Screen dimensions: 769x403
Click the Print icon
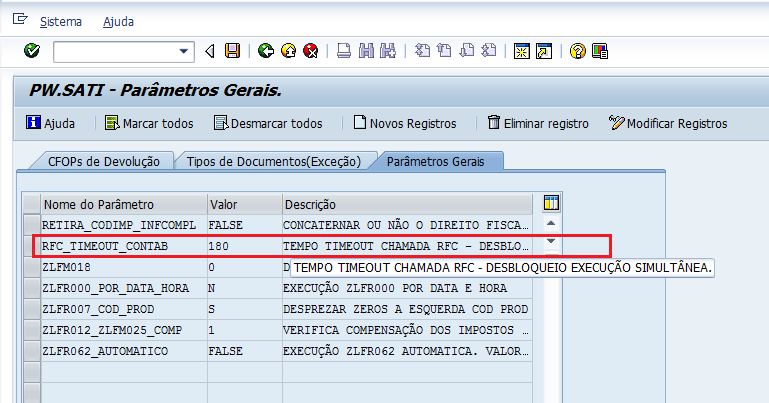[x=344, y=51]
